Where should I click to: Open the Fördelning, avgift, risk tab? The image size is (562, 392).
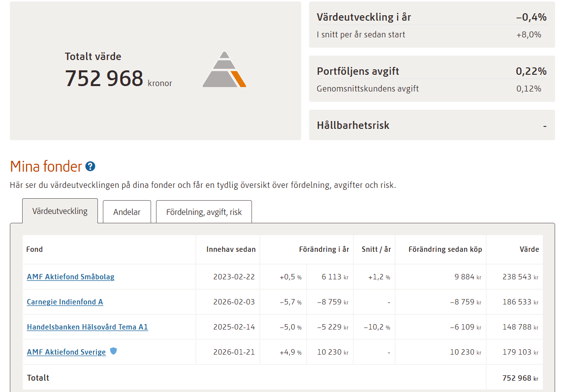click(204, 212)
